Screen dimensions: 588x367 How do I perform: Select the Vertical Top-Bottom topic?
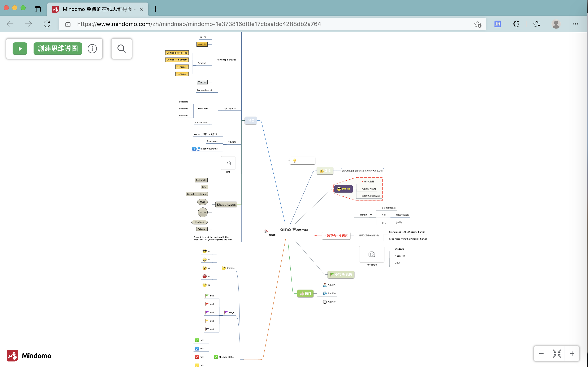(x=177, y=60)
